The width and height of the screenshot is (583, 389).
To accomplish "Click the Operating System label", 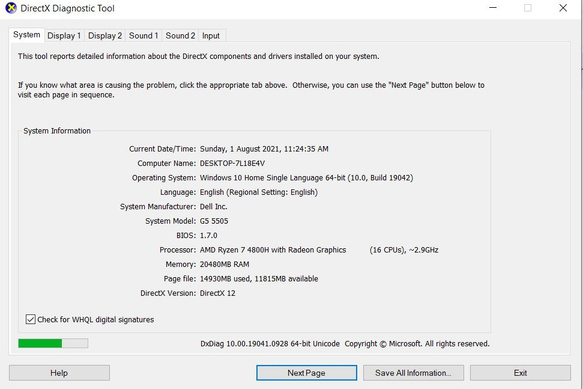I will tap(164, 178).
